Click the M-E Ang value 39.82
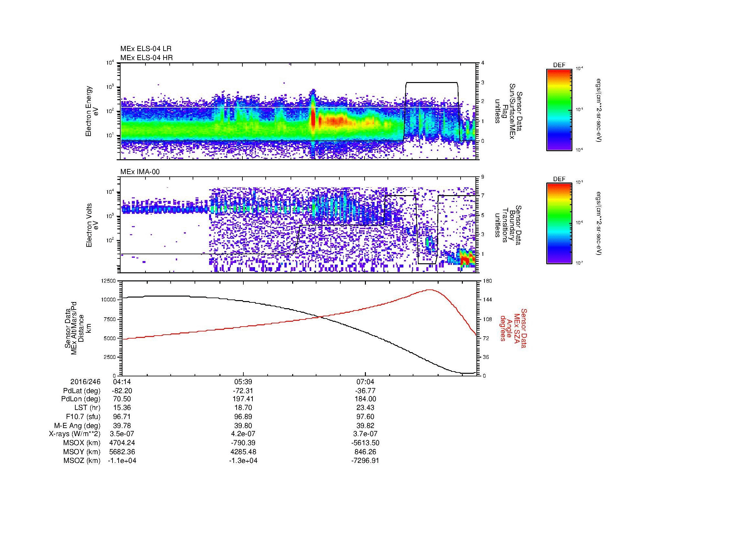756x534 pixels. (x=365, y=426)
